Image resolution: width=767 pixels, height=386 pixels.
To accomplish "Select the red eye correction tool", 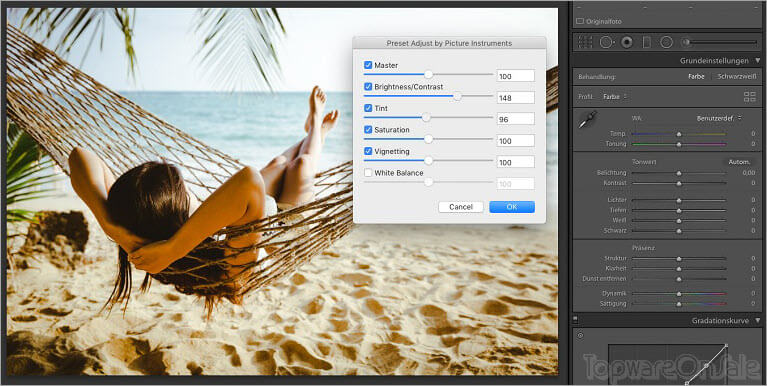I will pos(627,42).
